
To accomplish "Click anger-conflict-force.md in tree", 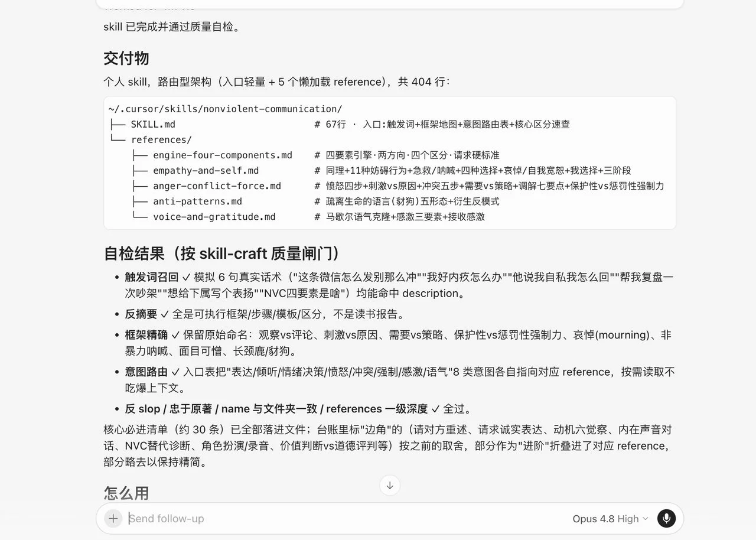I will click(x=217, y=186).
